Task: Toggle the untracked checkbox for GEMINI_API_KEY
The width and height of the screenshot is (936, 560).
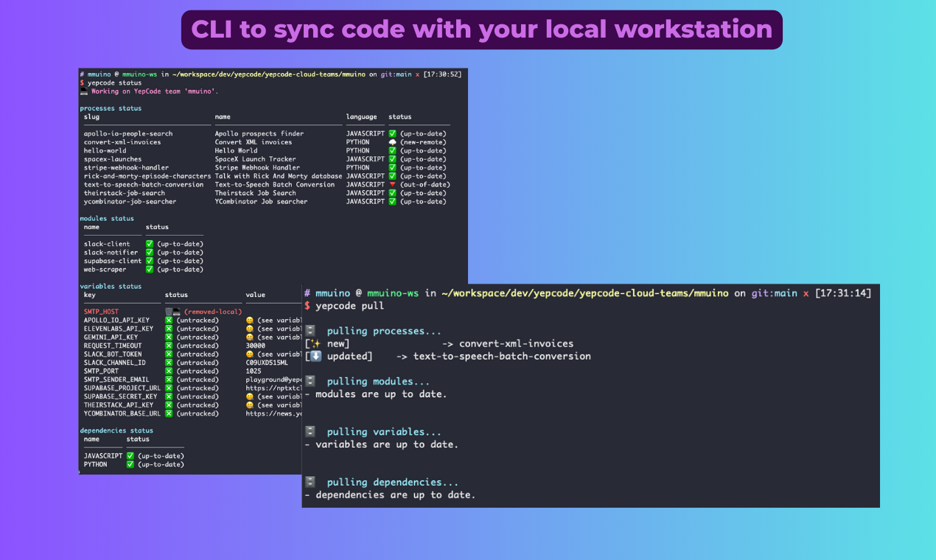Action: pos(167,336)
